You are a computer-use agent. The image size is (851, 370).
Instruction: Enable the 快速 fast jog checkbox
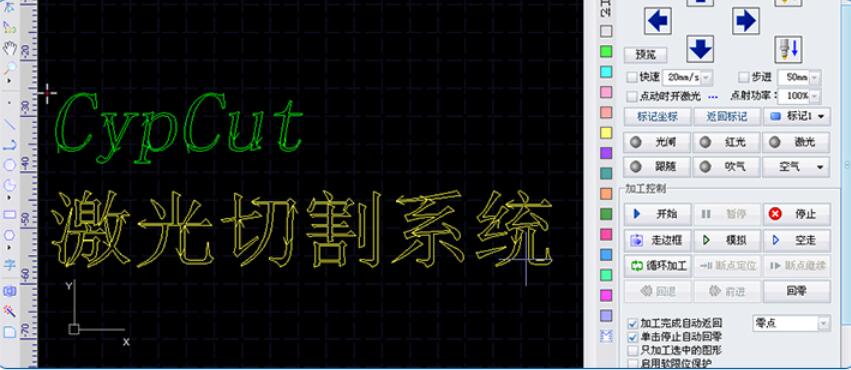(632, 78)
